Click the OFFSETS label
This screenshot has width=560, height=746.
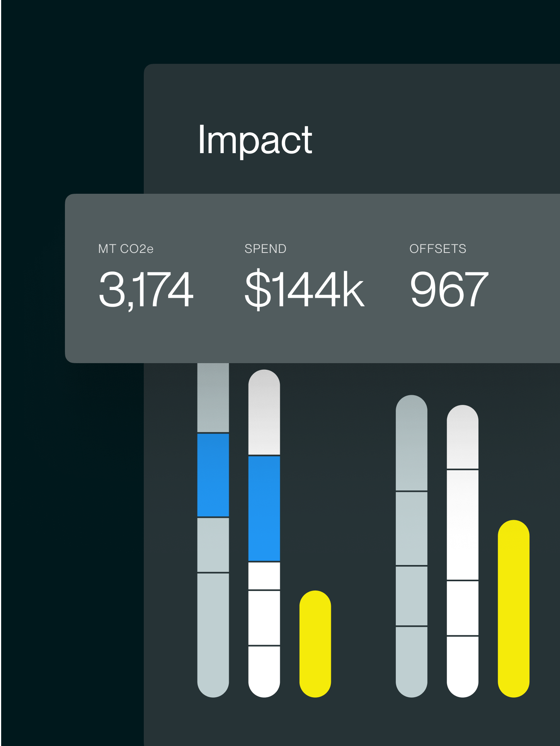pyautogui.click(x=437, y=249)
